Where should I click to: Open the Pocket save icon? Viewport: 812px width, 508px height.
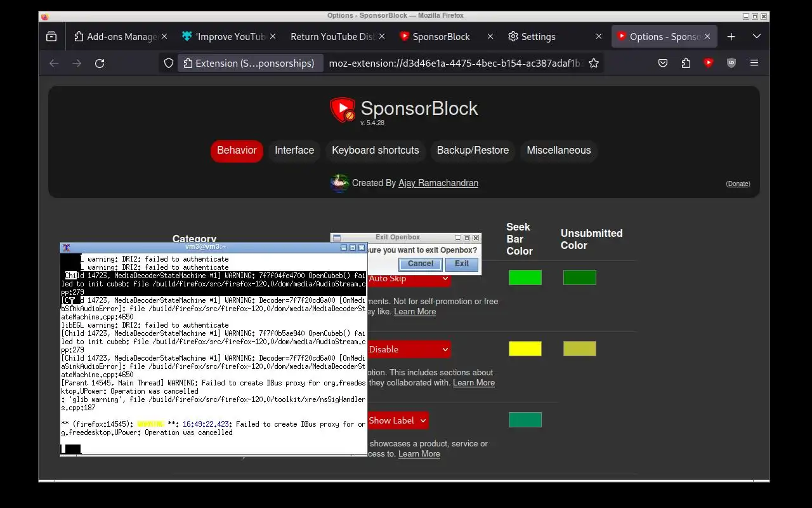click(663, 63)
